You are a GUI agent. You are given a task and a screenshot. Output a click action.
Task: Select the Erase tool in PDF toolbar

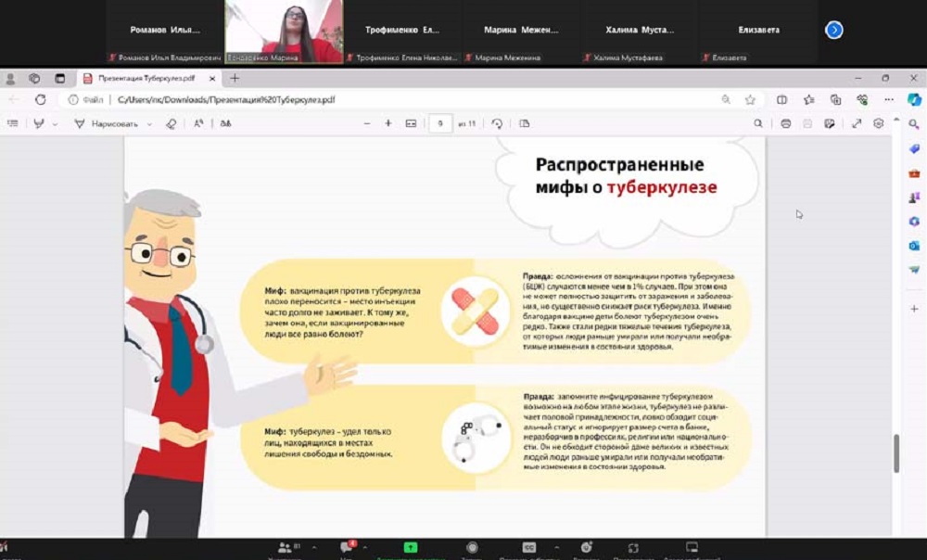click(x=170, y=123)
